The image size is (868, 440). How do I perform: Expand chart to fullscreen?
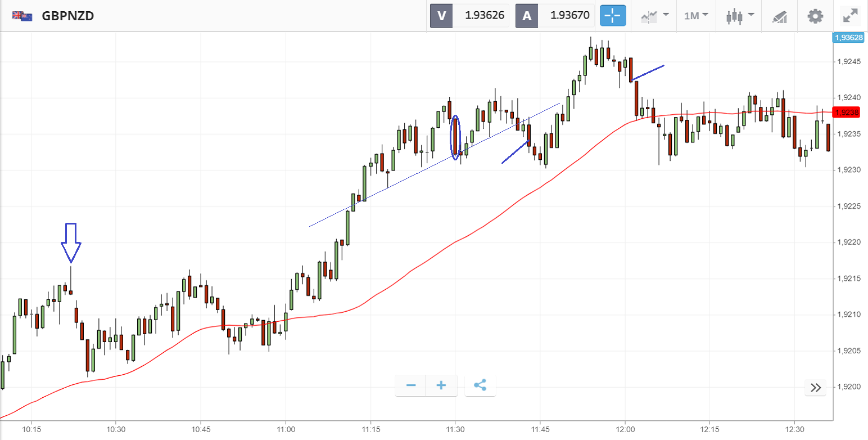pyautogui.click(x=849, y=16)
